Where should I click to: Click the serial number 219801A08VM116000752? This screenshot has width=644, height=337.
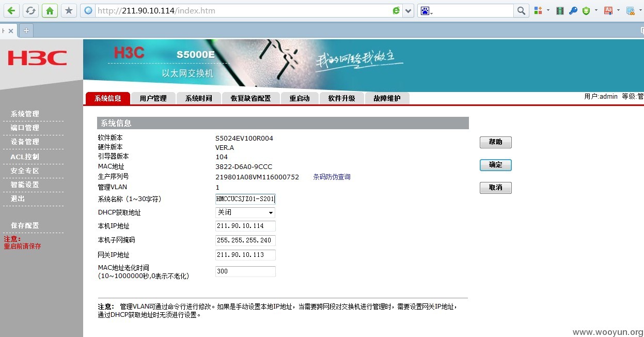point(257,177)
